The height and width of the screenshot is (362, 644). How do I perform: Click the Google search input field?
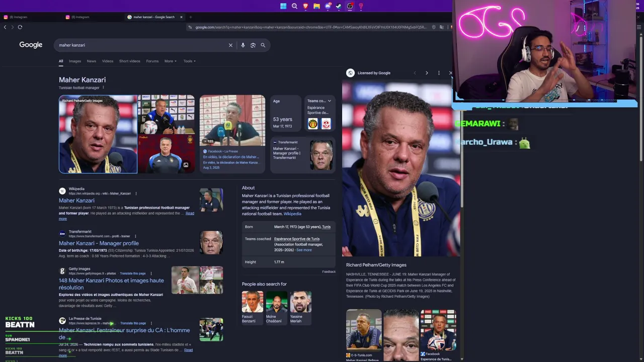click(141, 45)
